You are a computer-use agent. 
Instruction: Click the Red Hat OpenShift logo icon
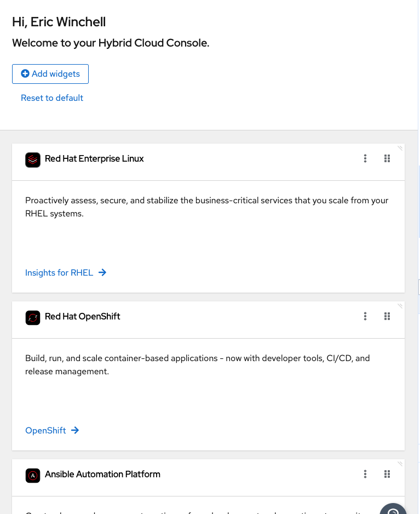click(33, 317)
